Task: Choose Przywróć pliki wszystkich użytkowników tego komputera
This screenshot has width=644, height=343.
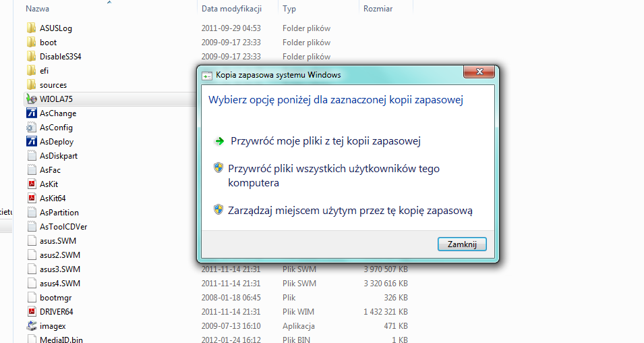Action: (x=334, y=176)
